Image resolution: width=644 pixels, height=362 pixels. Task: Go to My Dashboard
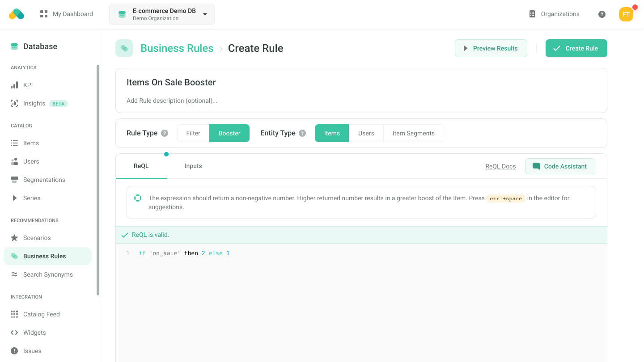pyautogui.click(x=67, y=14)
